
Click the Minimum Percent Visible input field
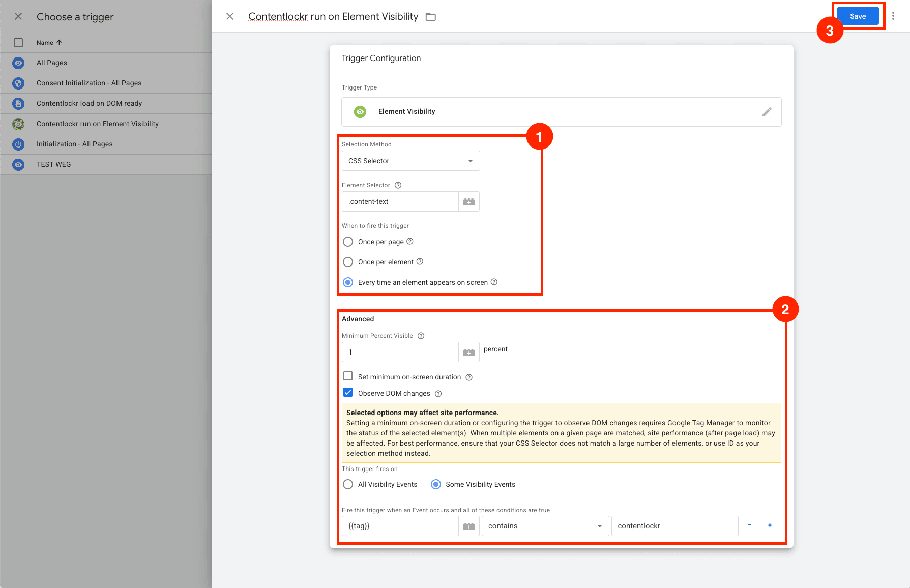[400, 352]
